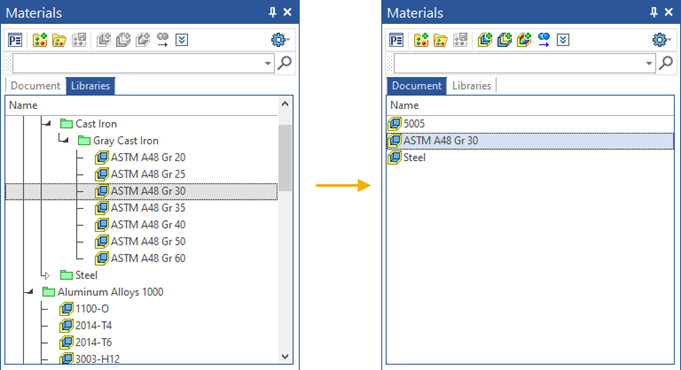Pin the left Materials panel
Screen dimensions: 681x370
click(272, 12)
